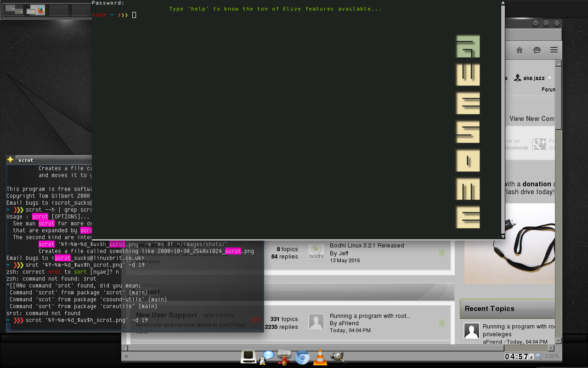
Task: Click the green arrow beside Bodhi Linux 3.2.1 Released
Action: coord(441,253)
